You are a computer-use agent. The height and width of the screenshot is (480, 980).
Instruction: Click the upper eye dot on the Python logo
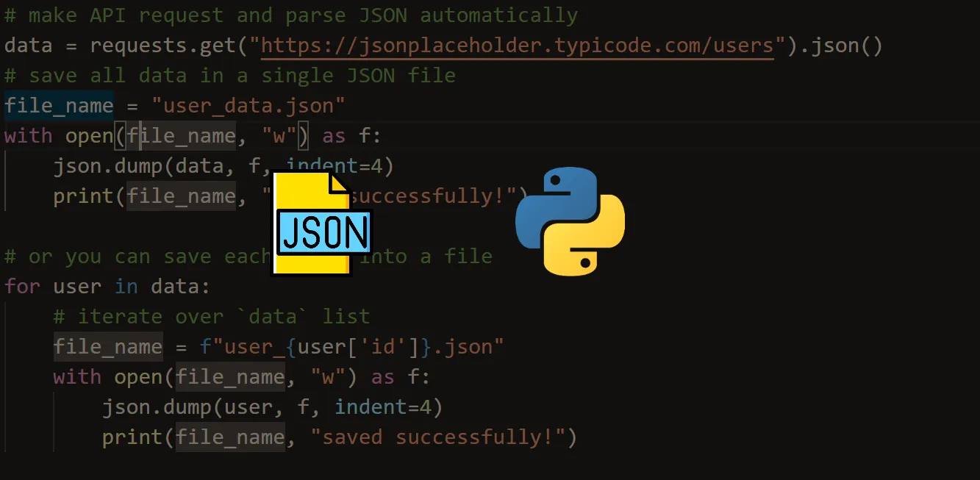[554, 181]
